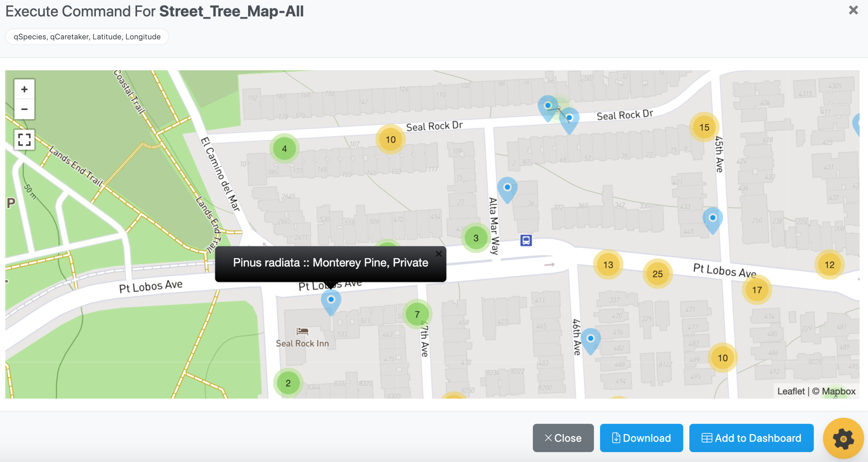Viewport: 868px width, 462px height.
Task: Dismiss the dialog with the top X
Action: click(x=853, y=10)
